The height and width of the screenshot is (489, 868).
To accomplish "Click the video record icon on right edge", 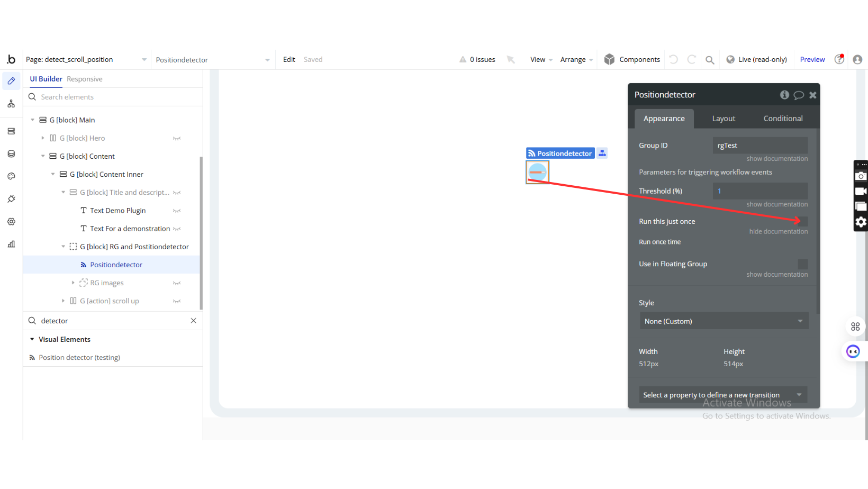I will pyautogui.click(x=861, y=191).
